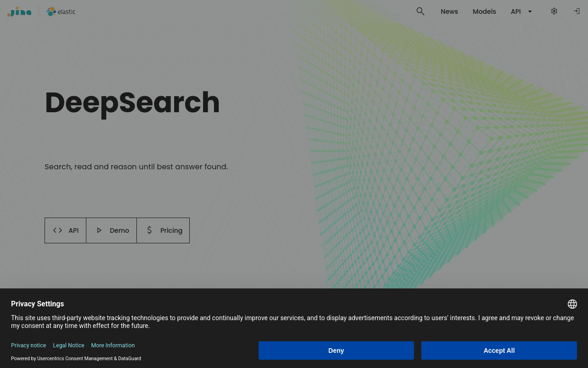Click the Pricing button
This screenshot has width=588, height=368.
(x=163, y=230)
